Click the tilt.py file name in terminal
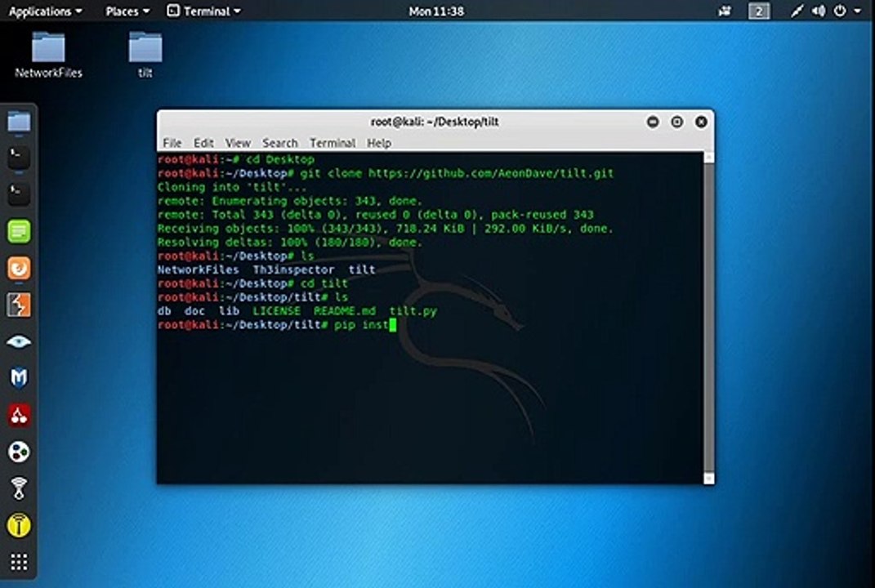This screenshot has width=875, height=588. click(x=413, y=311)
